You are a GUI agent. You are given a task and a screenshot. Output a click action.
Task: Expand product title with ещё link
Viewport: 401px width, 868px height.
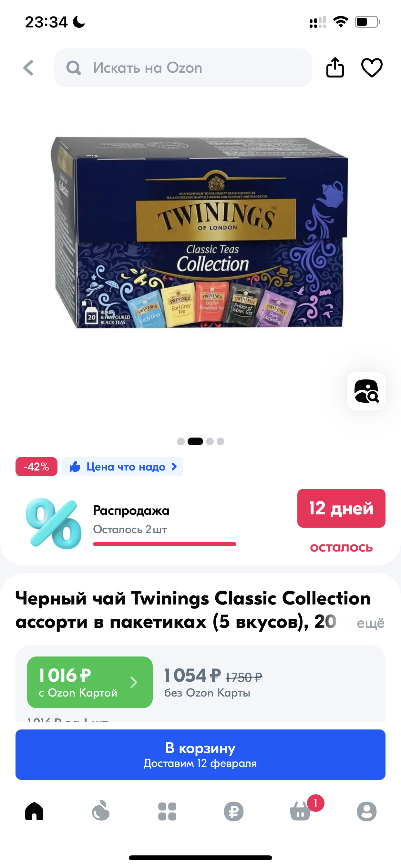tap(370, 623)
